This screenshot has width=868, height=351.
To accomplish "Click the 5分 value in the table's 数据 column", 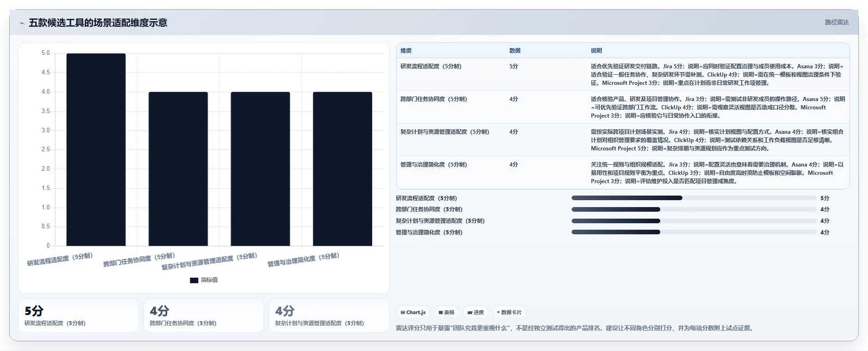I will tap(513, 66).
